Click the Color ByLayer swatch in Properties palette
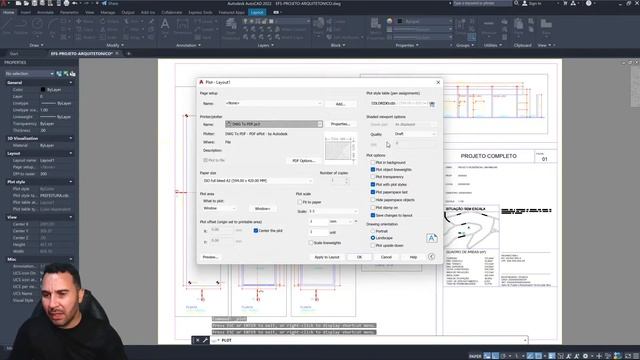640x360 pixels. pos(43,89)
